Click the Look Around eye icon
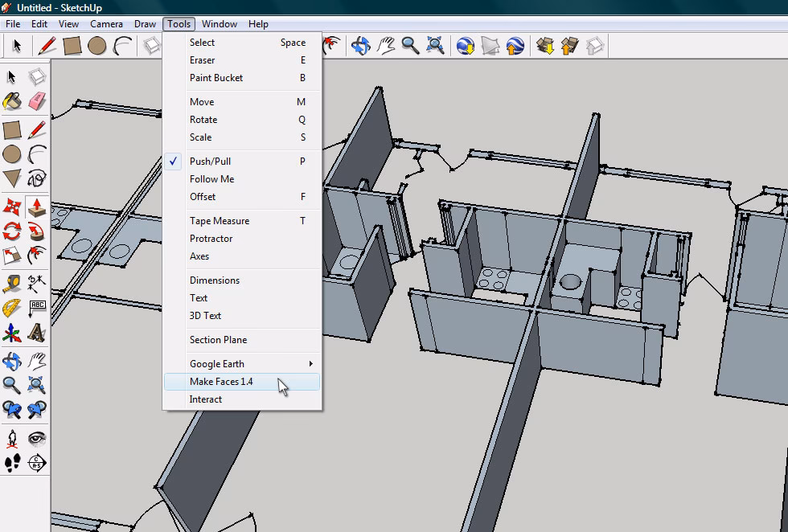Viewport: 788px width, 532px height. (37, 439)
